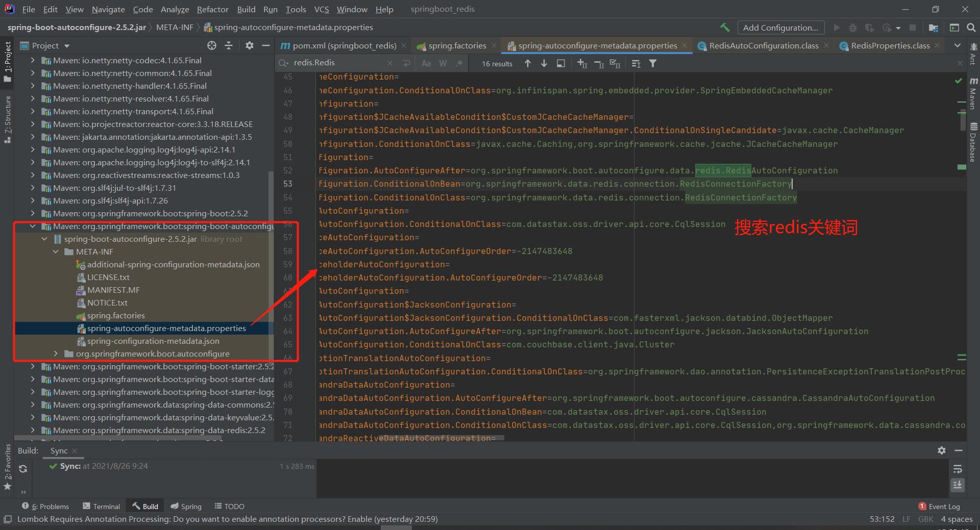
Task: Click Add Configuration... button
Action: click(780, 28)
